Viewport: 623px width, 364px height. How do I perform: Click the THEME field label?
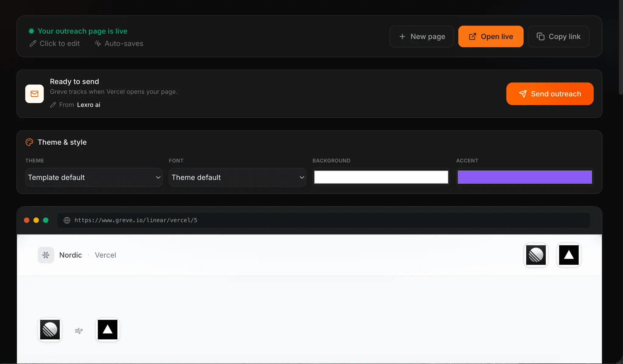pos(35,160)
